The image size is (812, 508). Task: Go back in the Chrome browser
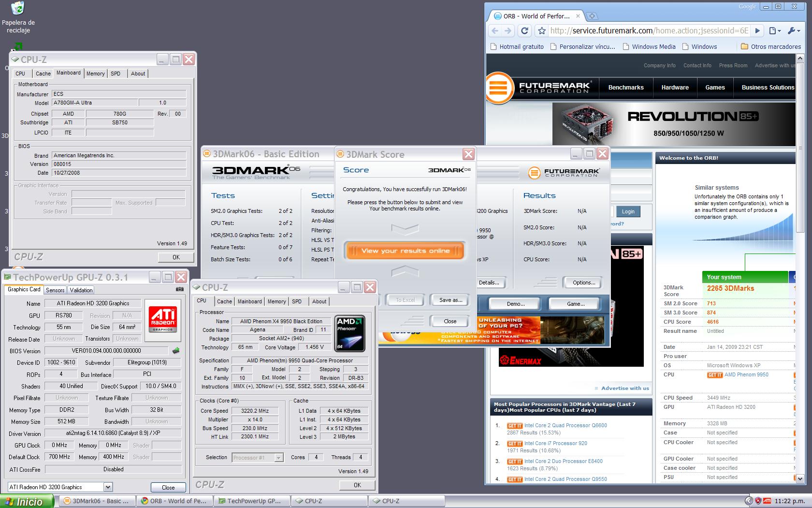pyautogui.click(x=495, y=30)
